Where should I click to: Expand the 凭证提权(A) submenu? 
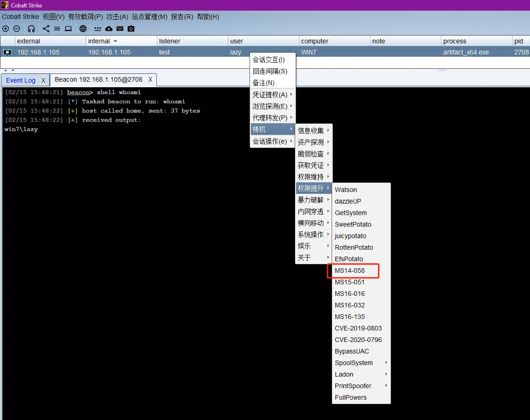[273, 95]
